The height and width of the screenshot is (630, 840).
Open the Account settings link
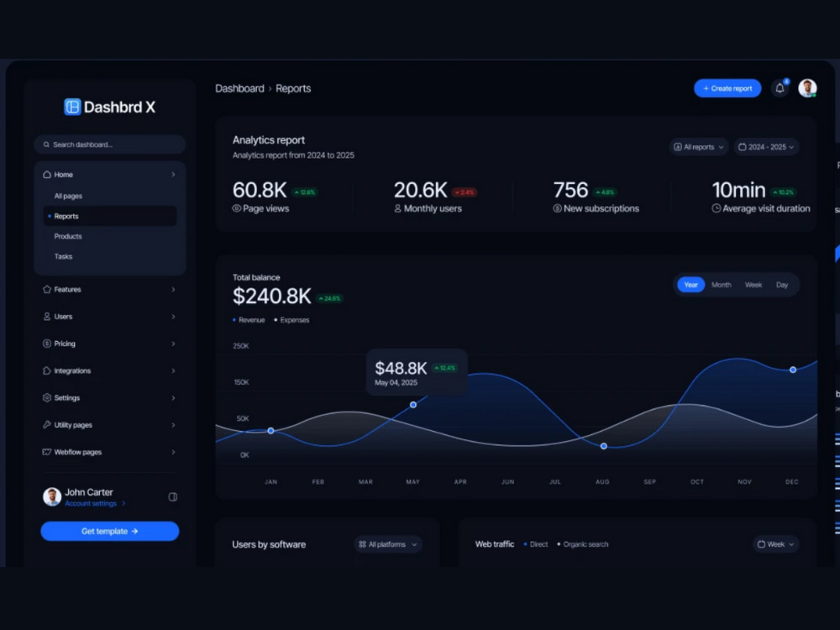(x=95, y=503)
